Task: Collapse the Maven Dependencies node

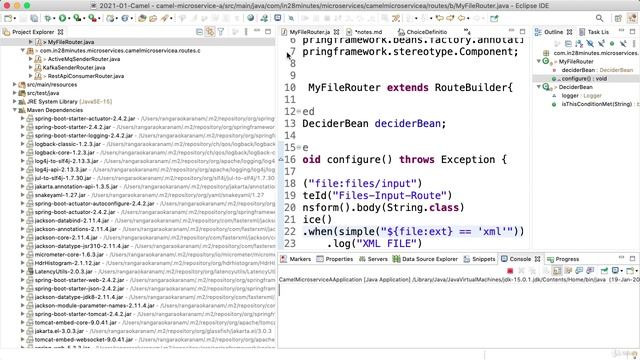Action: click(15, 110)
